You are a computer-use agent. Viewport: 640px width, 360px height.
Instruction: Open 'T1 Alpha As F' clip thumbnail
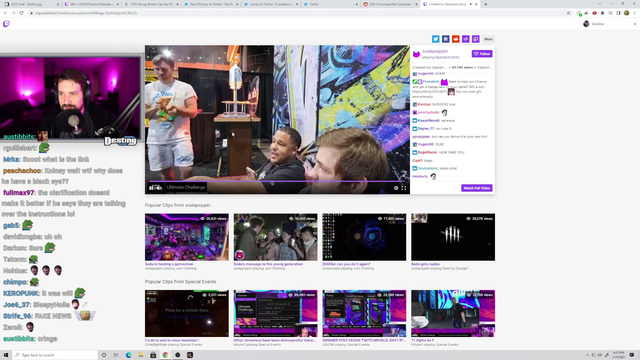pos(453,313)
